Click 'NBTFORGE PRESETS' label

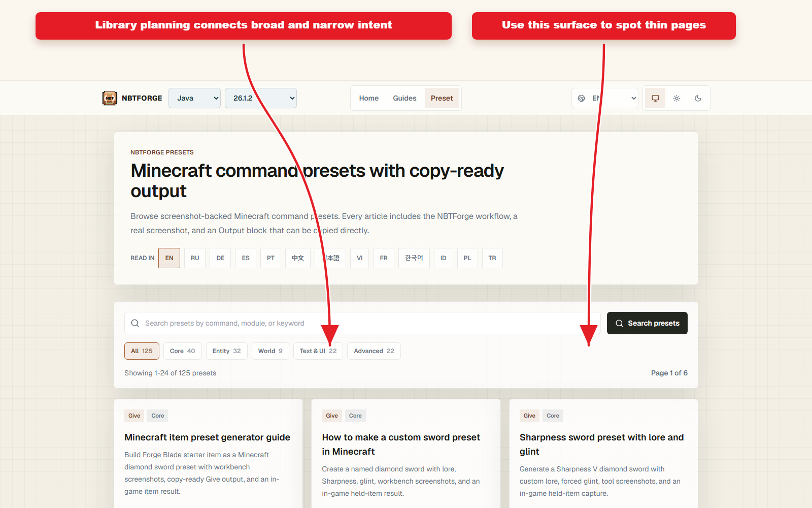pyautogui.click(x=162, y=152)
